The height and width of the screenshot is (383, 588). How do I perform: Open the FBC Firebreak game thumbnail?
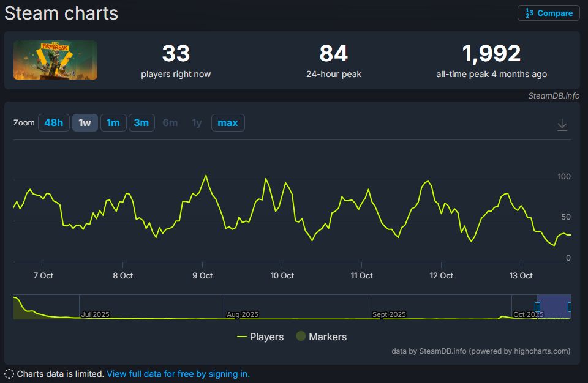(x=56, y=60)
